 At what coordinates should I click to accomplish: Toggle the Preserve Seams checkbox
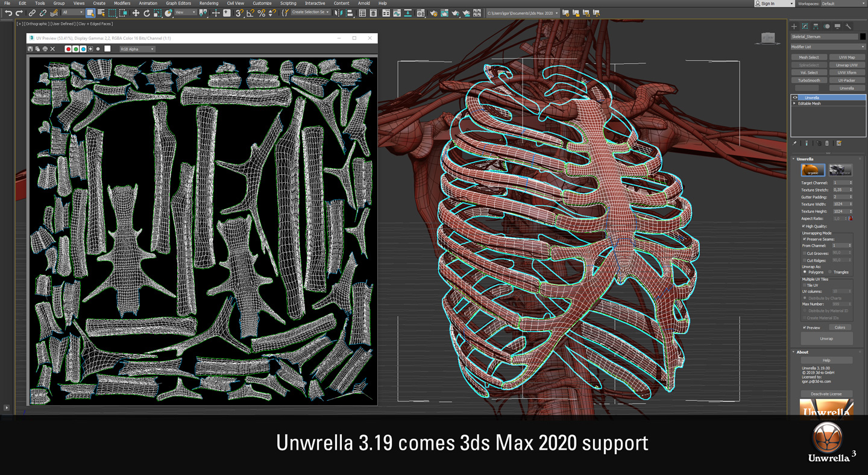(x=804, y=239)
